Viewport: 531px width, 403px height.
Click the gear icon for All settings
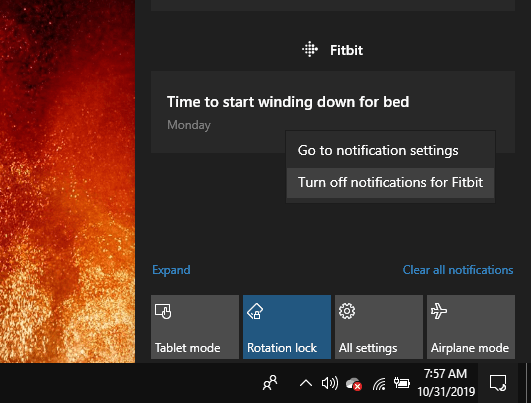coord(347,311)
